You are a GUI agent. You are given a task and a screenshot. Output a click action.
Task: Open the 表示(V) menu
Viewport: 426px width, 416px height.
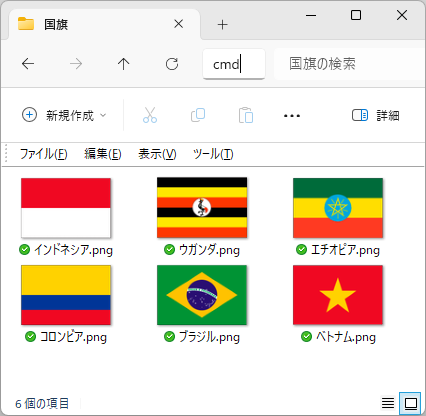[x=157, y=154]
